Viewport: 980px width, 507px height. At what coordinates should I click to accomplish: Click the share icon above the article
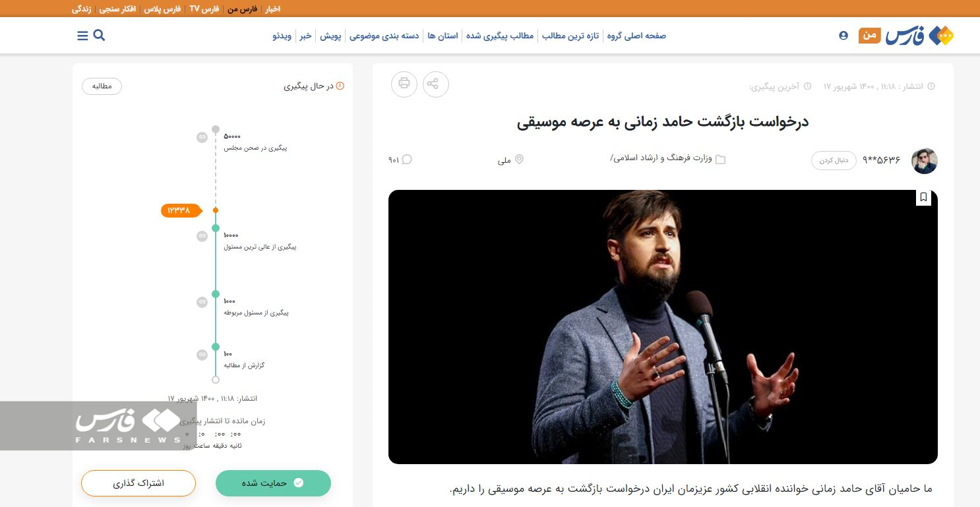tap(435, 84)
